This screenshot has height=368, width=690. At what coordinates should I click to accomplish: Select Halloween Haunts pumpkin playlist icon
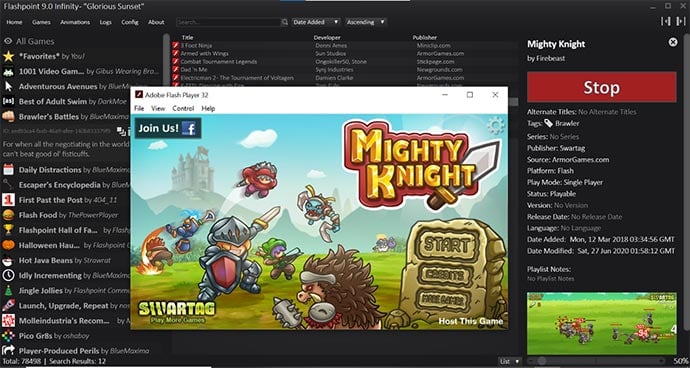(x=8, y=245)
